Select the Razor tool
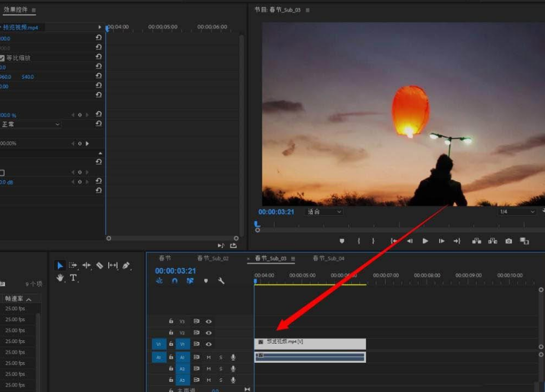The height and width of the screenshot is (392, 545). click(100, 265)
